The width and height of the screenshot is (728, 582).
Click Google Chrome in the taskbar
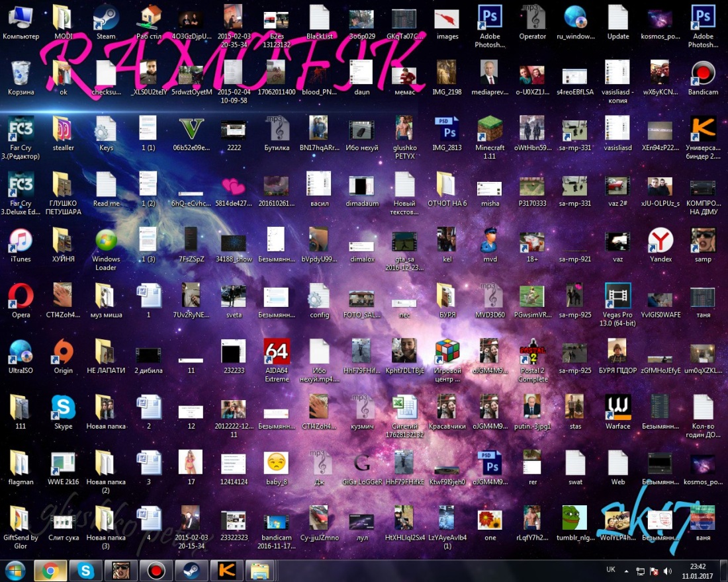(x=49, y=569)
